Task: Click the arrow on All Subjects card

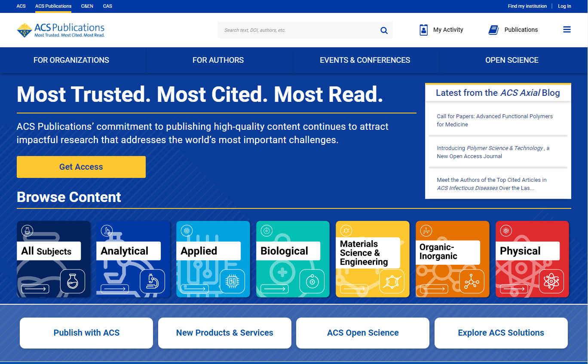Action: (x=35, y=289)
